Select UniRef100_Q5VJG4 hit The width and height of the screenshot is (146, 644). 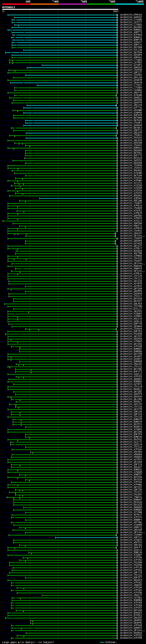coord(131,77)
